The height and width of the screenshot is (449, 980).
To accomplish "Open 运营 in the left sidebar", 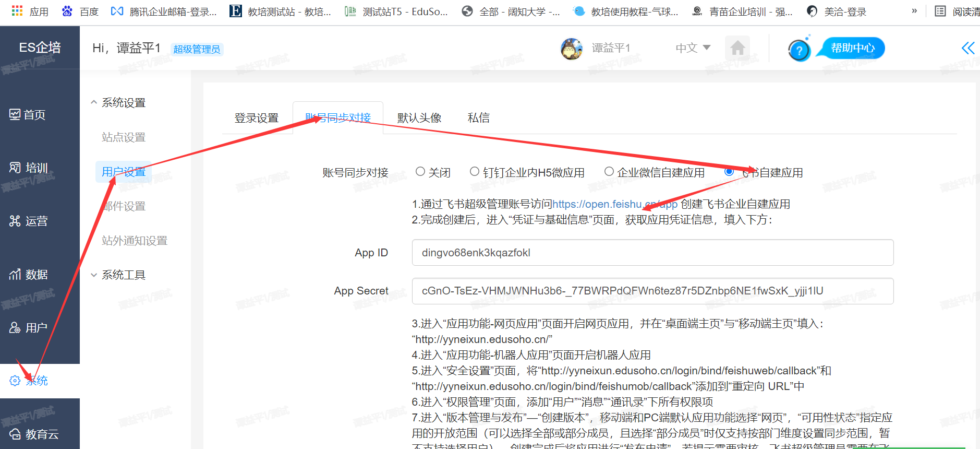I will 29,221.
